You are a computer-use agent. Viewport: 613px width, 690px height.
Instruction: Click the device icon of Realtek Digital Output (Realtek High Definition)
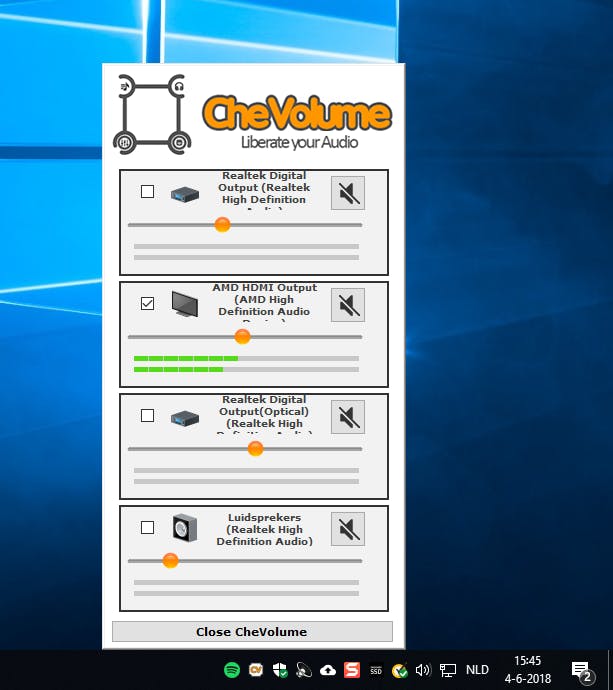(x=185, y=194)
